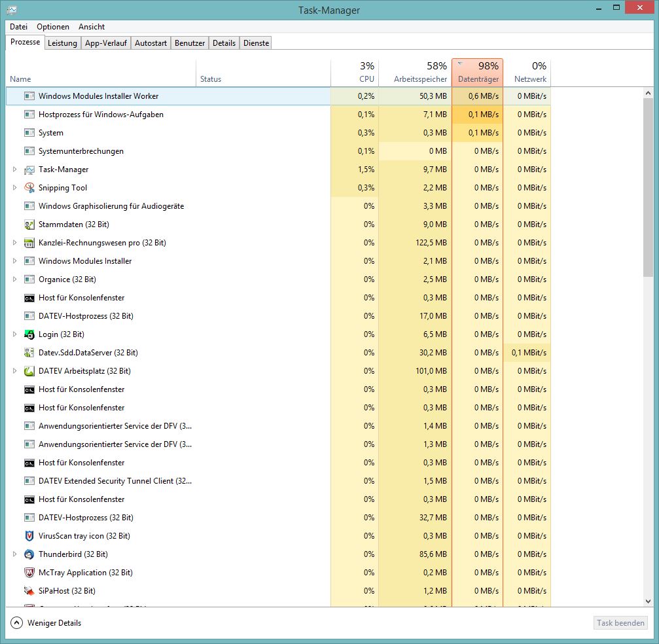
Task: Open the Datei menu
Action: pos(18,26)
